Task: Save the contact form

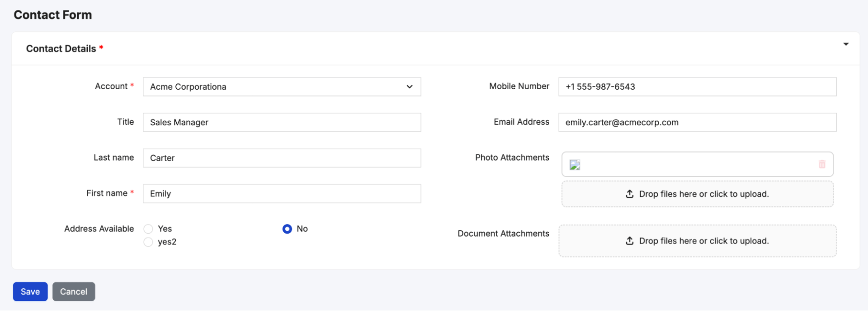Action: [30, 292]
